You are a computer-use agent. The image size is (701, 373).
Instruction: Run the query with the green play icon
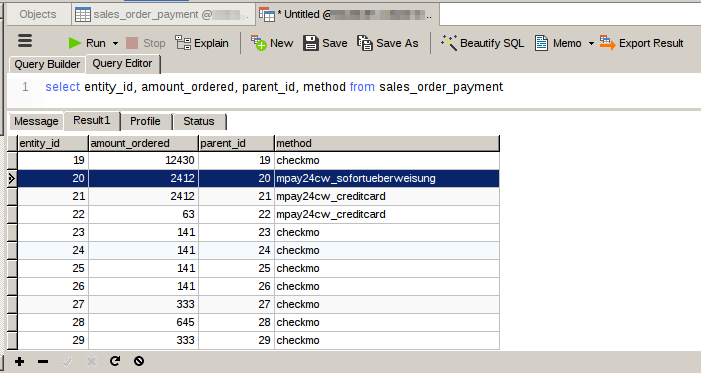pos(75,43)
